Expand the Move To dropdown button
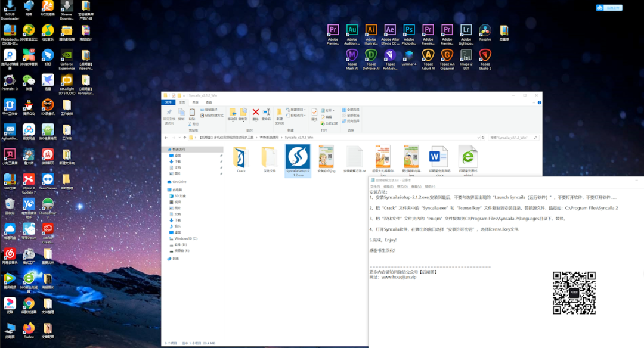The height and width of the screenshot is (348, 644). tap(233, 114)
